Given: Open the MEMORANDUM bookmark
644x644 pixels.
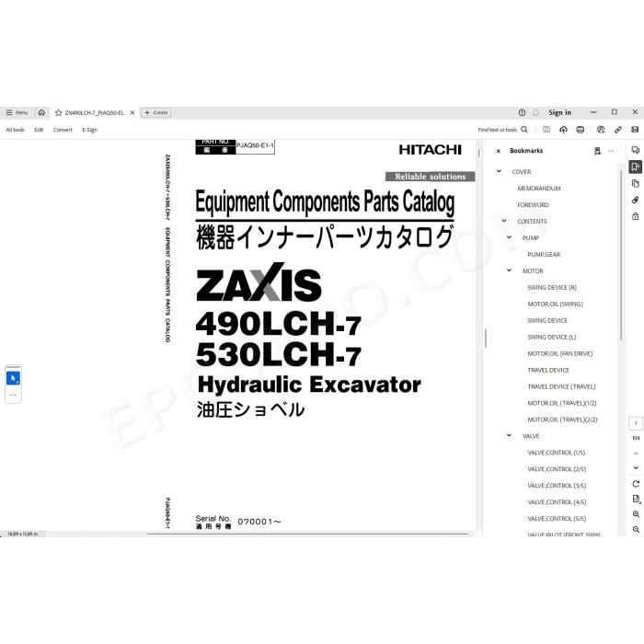Looking at the screenshot, I should 539,188.
